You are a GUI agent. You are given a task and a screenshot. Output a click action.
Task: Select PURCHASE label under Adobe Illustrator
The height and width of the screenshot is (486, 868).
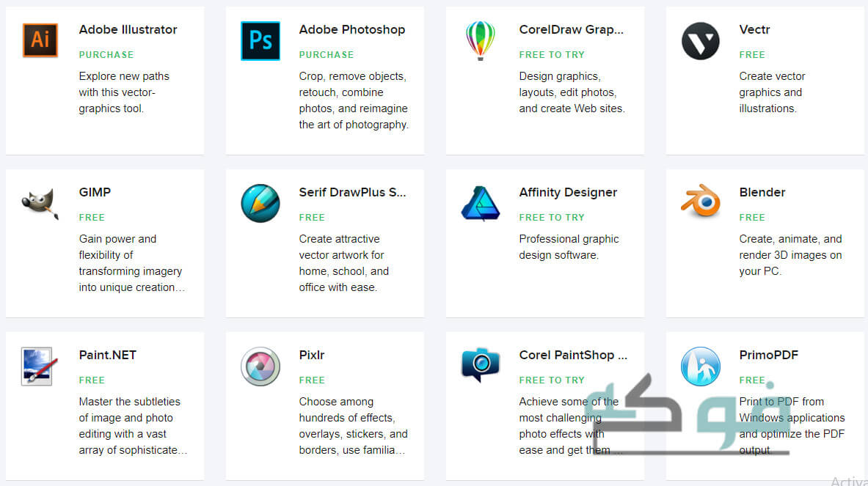[x=106, y=55]
